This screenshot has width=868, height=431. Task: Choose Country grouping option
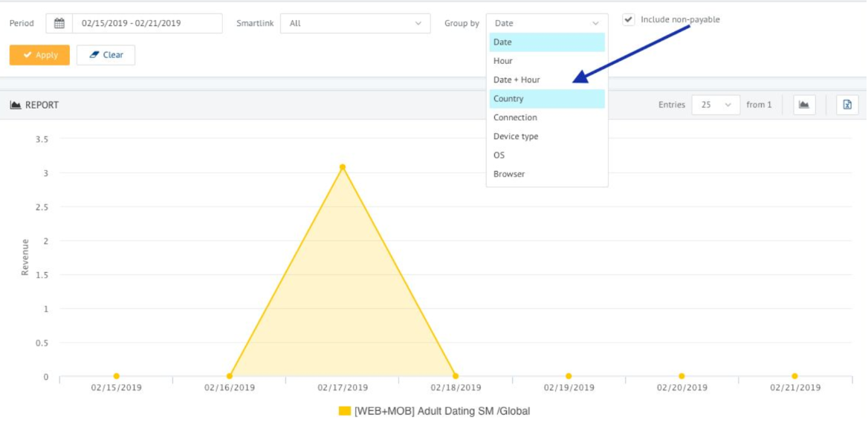tap(547, 99)
